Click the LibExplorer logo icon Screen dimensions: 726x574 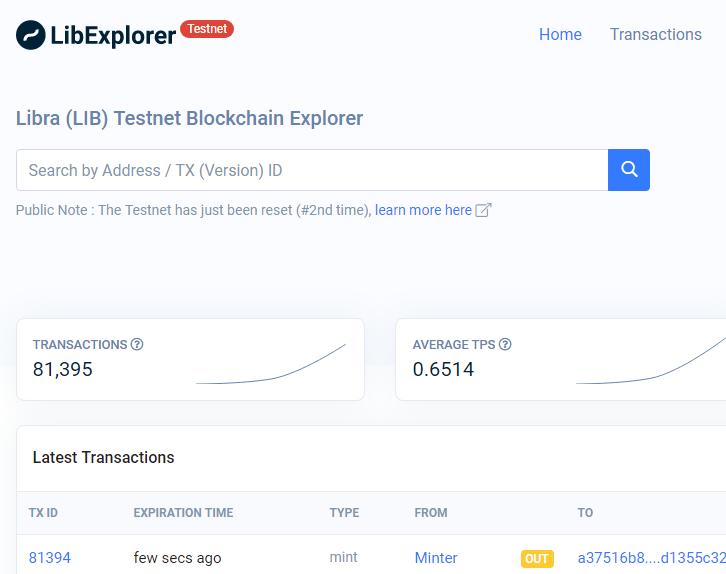tap(31, 35)
